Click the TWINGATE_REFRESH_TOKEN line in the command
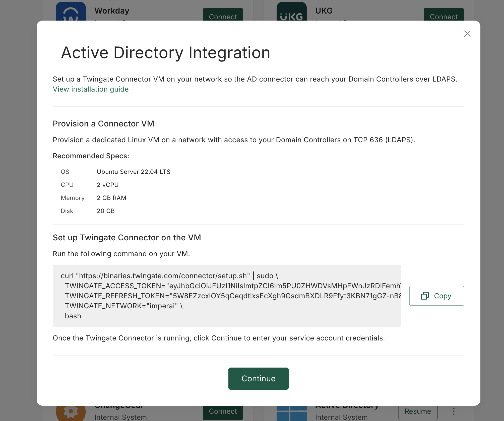 (x=233, y=296)
